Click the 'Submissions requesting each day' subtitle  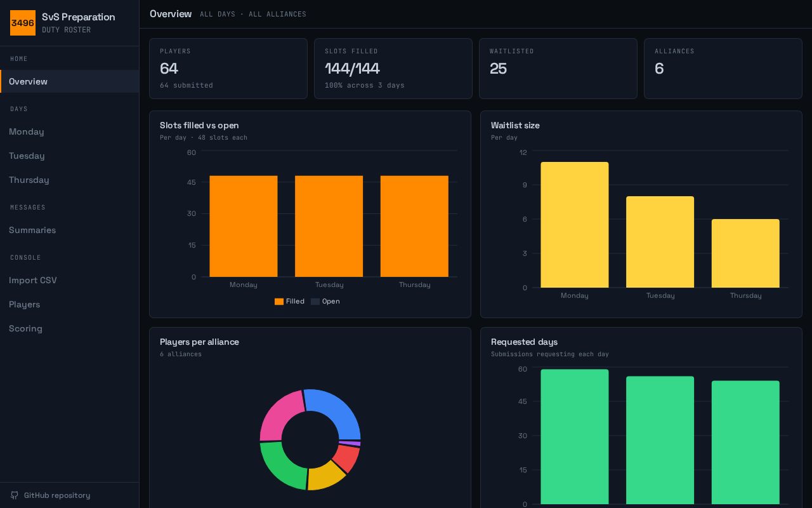[550, 354]
